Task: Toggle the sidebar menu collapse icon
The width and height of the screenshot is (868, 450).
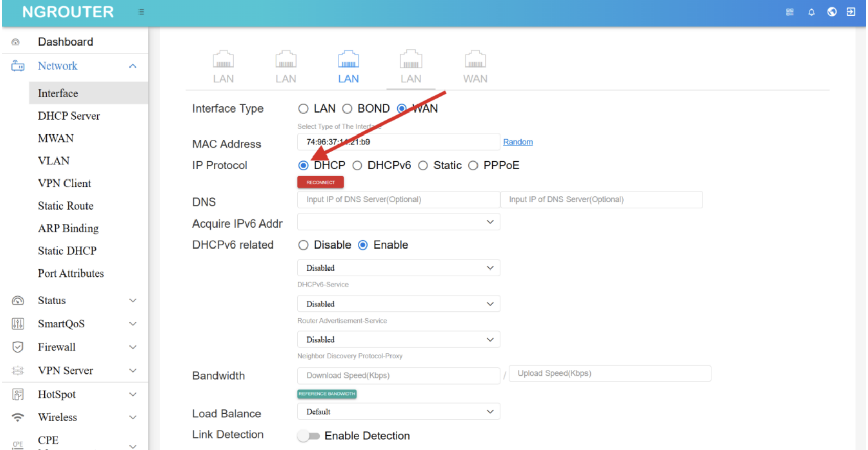Action: (x=141, y=12)
